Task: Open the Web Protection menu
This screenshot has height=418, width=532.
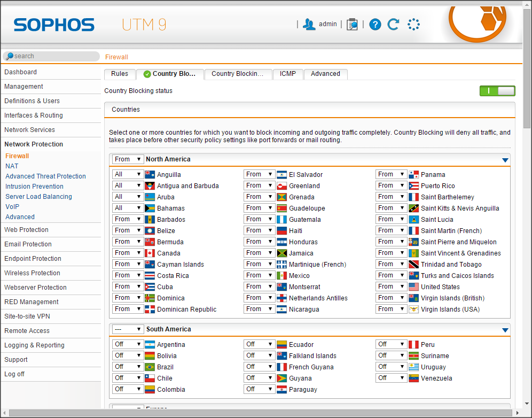Action: tap(26, 230)
